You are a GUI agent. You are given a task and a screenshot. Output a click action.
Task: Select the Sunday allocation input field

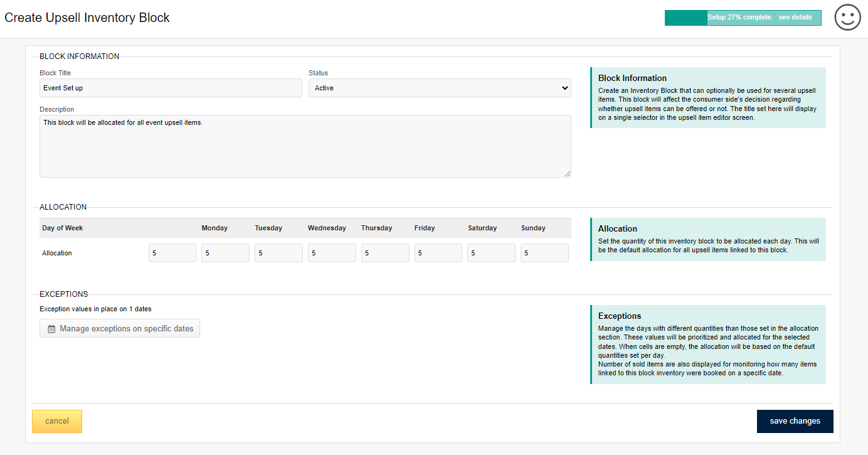544,253
